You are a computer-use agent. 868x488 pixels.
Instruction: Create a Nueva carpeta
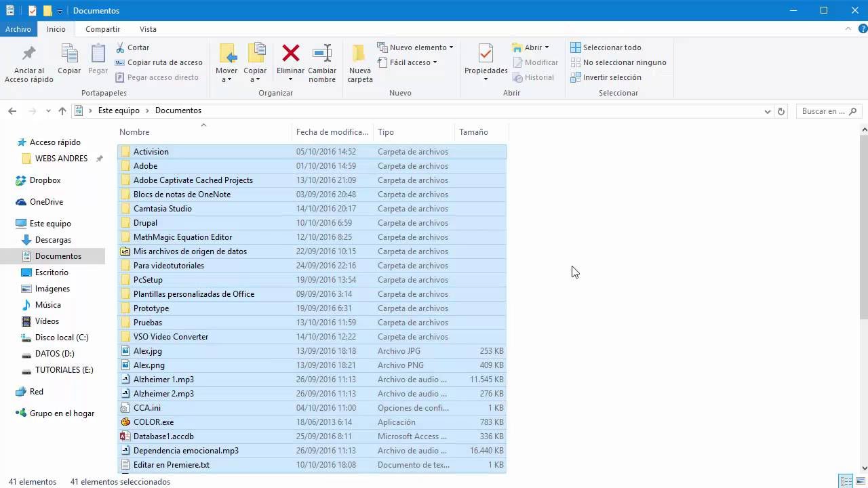click(x=360, y=64)
